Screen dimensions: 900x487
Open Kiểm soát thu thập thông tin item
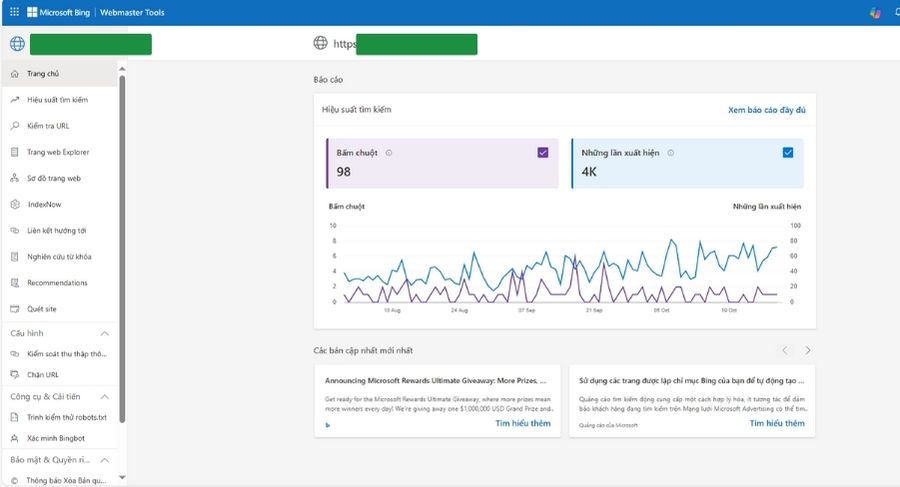60,354
